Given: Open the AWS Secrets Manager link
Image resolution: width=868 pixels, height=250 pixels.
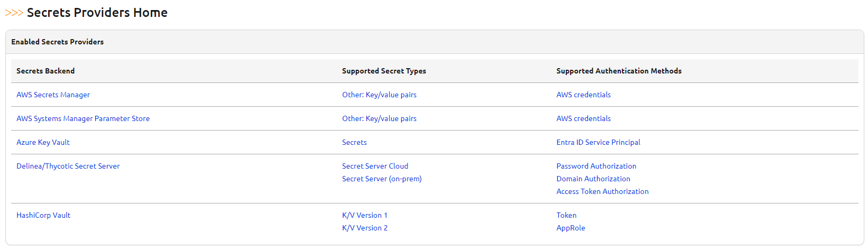Looking at the screenshot, I should tap(53, 95).
